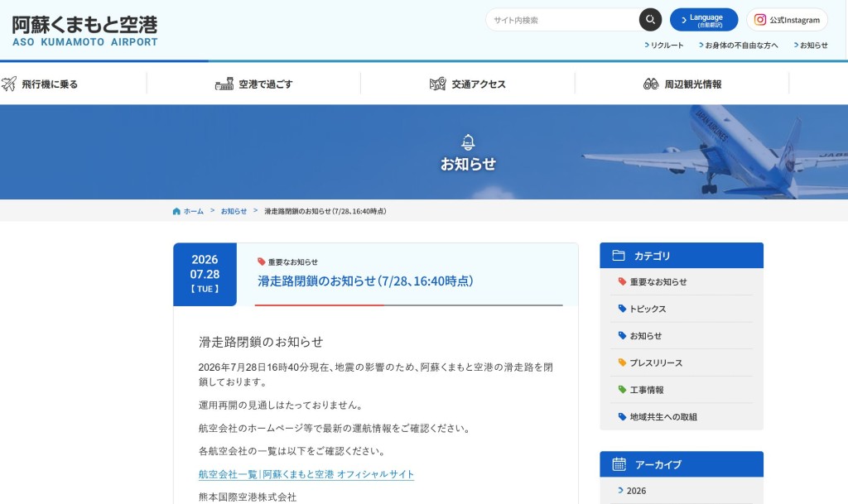The height and width of the screenshot is (504, 848).
Task: Click the map pin icon beside 交通アクセス
Action: coord(437,84)
